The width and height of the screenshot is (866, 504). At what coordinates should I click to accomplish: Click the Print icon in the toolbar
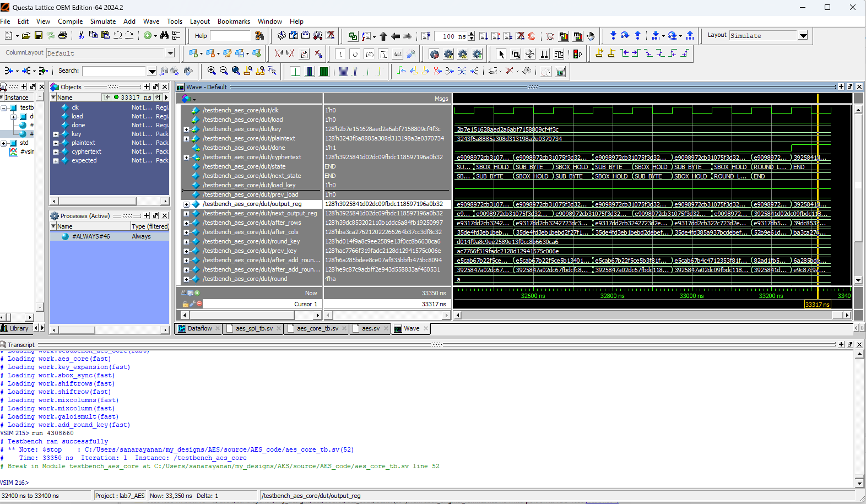[x=63, y=36]
